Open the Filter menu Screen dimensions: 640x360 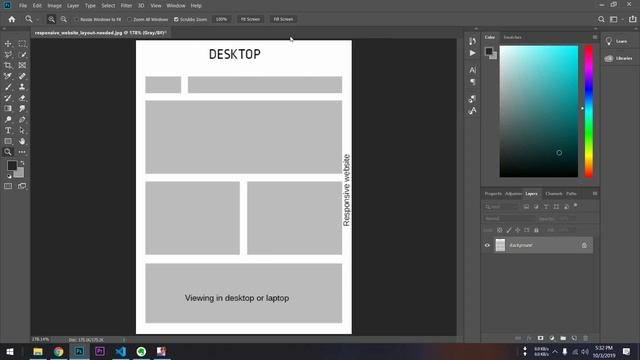pyautogui.click(x=127, y=6)
